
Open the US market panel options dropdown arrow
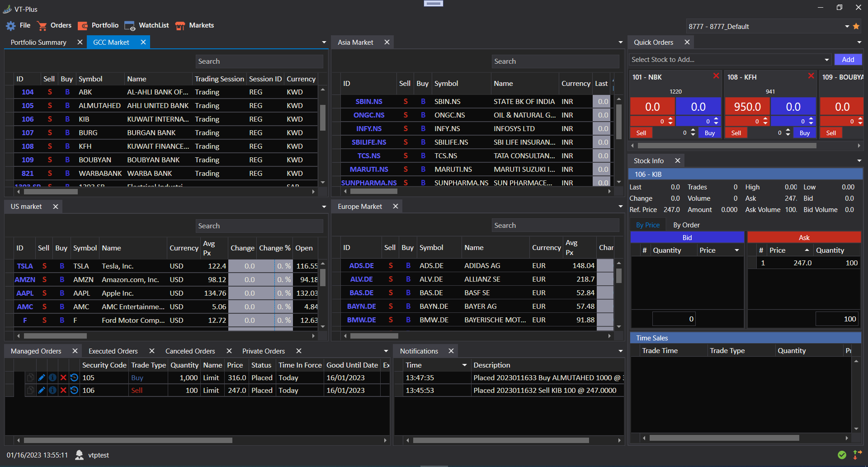[x=324, y=207]
